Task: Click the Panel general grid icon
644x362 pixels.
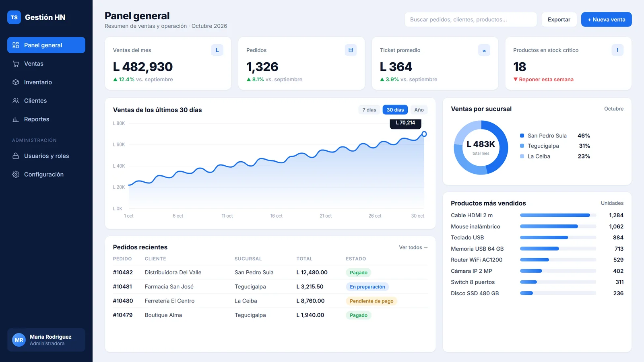Action: click(16, 45)
